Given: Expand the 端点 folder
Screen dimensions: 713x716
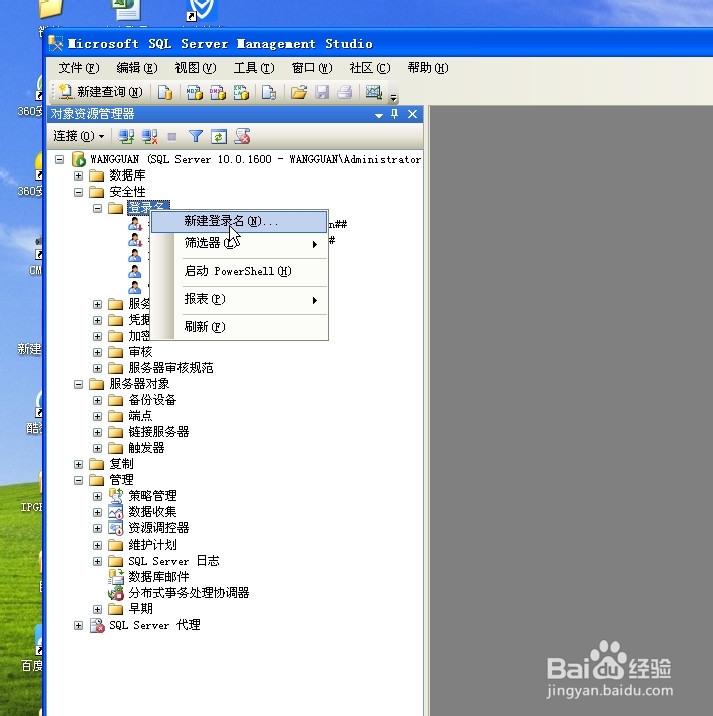Looking at the screenshot, I should 97,416.
